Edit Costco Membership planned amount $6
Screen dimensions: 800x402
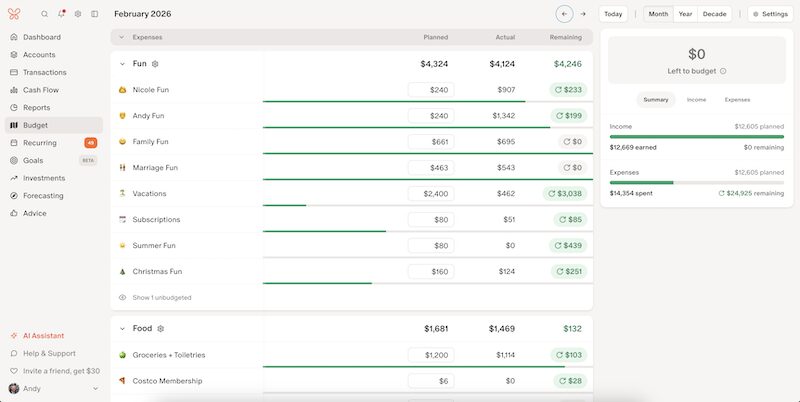431,381
